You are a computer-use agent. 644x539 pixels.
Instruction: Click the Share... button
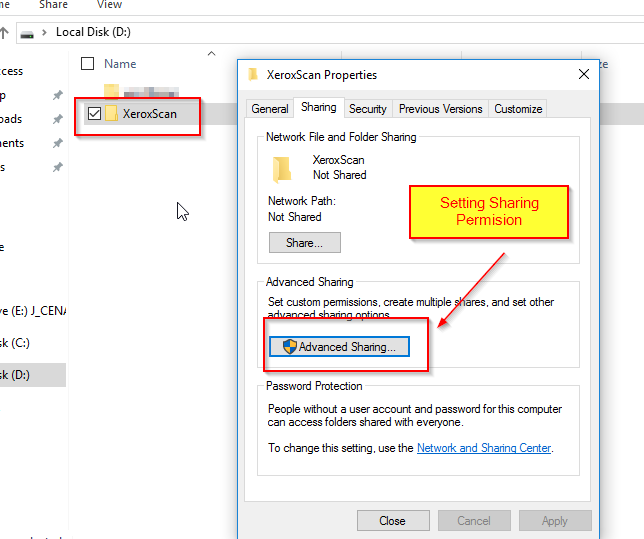pos(304,243)
